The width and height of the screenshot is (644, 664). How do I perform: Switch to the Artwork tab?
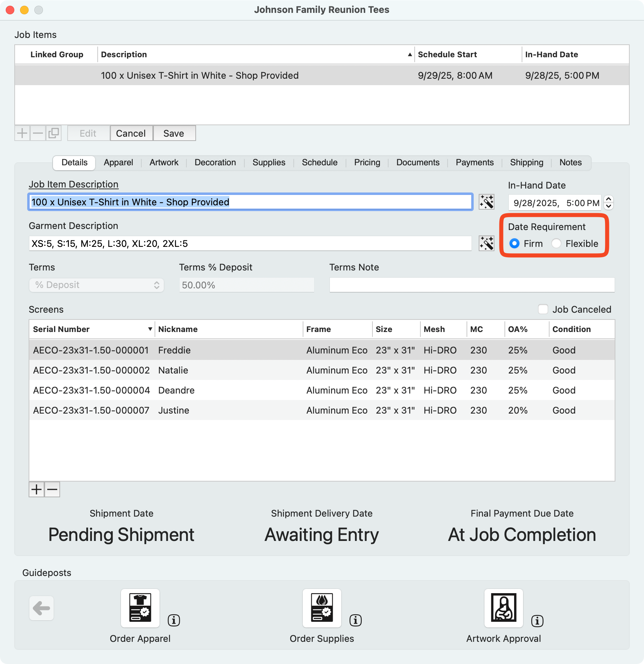[164, 162]
